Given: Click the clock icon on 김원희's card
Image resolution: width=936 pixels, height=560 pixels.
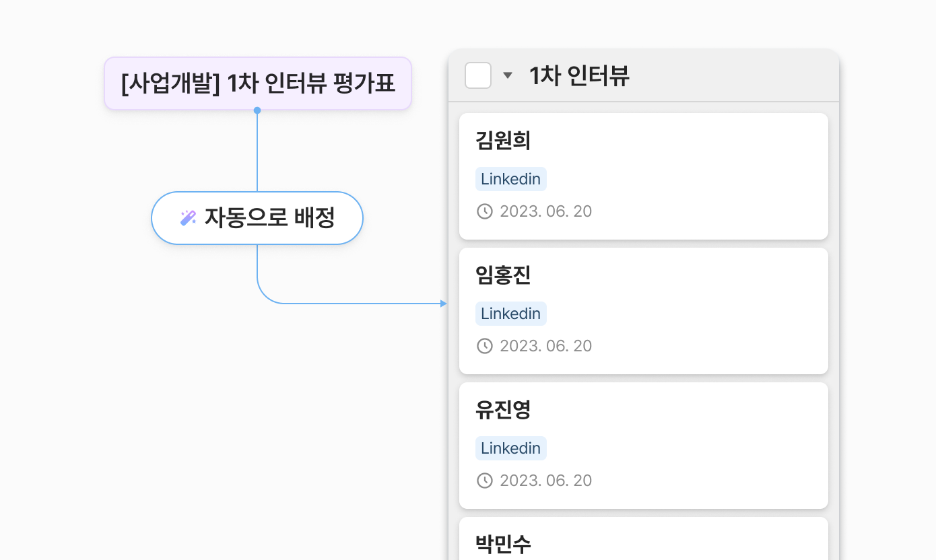Looking at the screenshot, I should tap(485, 211).
